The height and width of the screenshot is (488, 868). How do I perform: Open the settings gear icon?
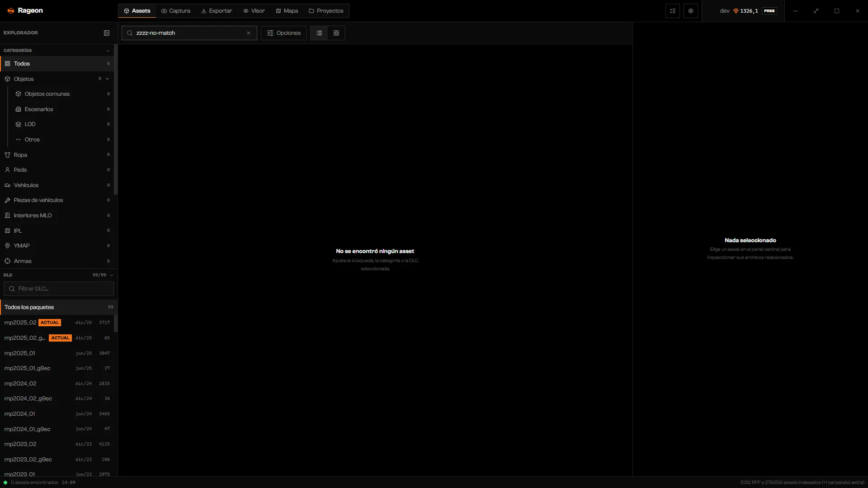(x=691, y=11)
